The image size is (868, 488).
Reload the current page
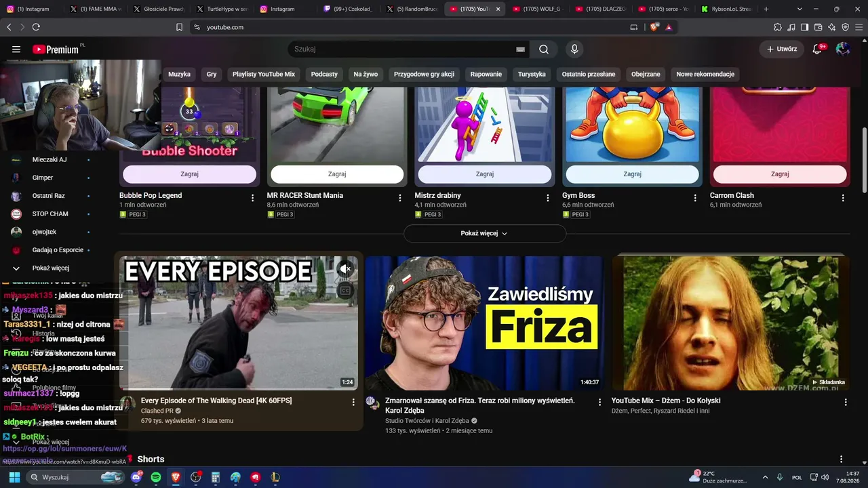pyautogui.click(x=36, y=27)
